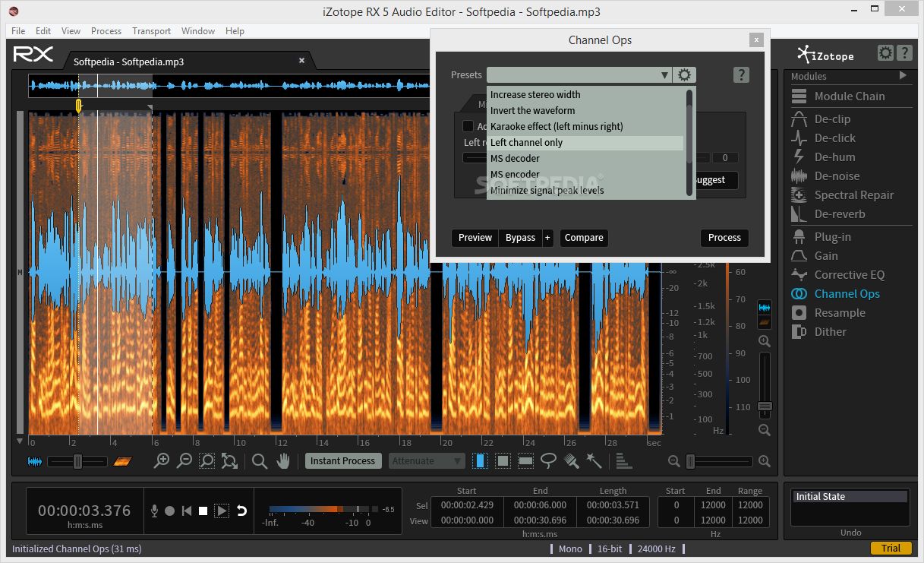Click the Bypass button

coord(521,238)
